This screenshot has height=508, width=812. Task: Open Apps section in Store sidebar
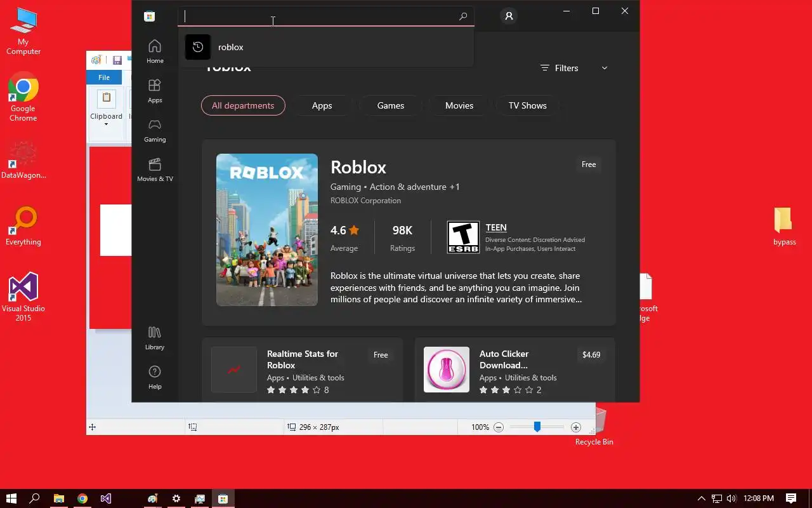tap(155, 91)
